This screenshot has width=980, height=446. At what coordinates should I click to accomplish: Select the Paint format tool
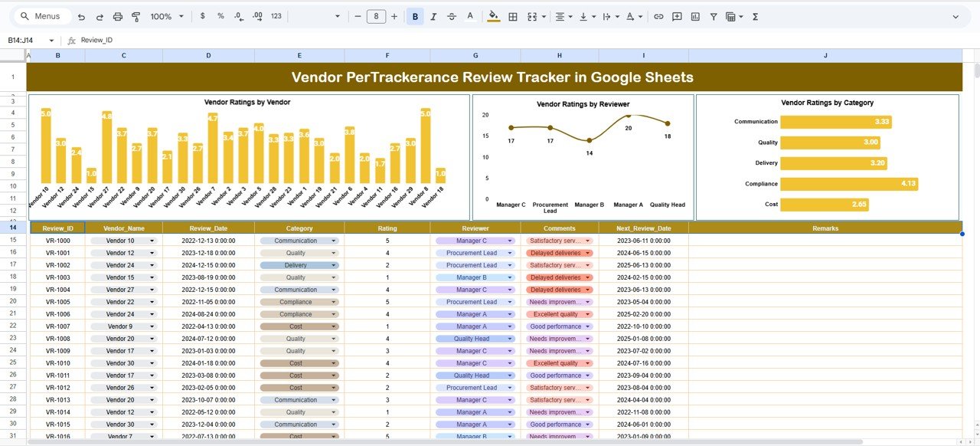[x=136, y=15]
